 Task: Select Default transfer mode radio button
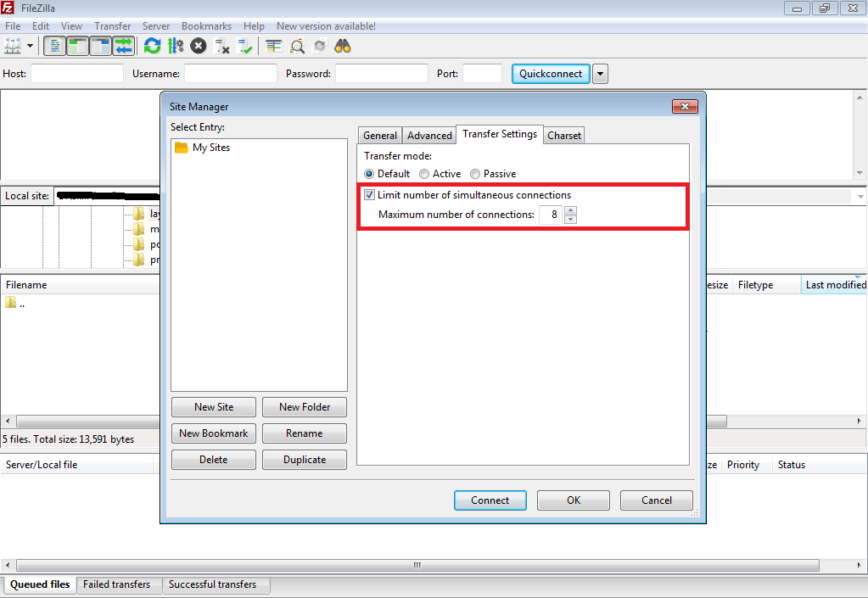pyautogui.click(x=369, y=174)
